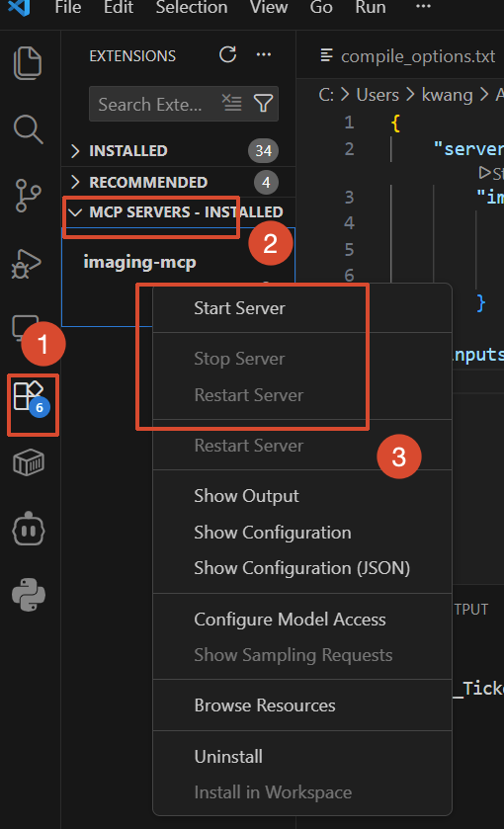The image size is (504, 829).
Task: Collapse the MCP SERVERS - INSTALLED section
Action: tap(178, 212)
